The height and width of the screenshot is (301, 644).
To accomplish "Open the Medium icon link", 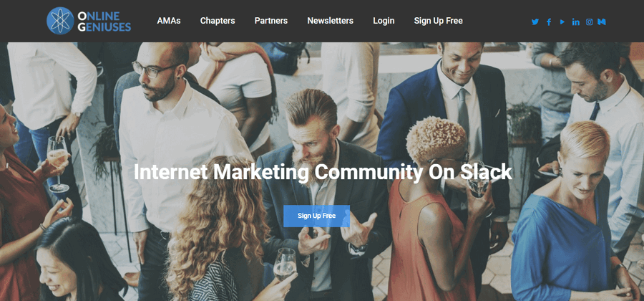I will 602,21.
